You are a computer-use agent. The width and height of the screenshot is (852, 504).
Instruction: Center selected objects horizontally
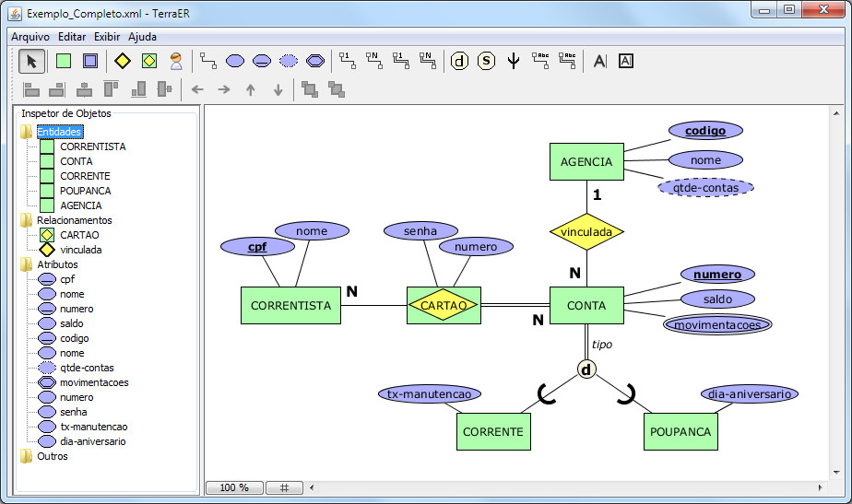click(84, 89)
